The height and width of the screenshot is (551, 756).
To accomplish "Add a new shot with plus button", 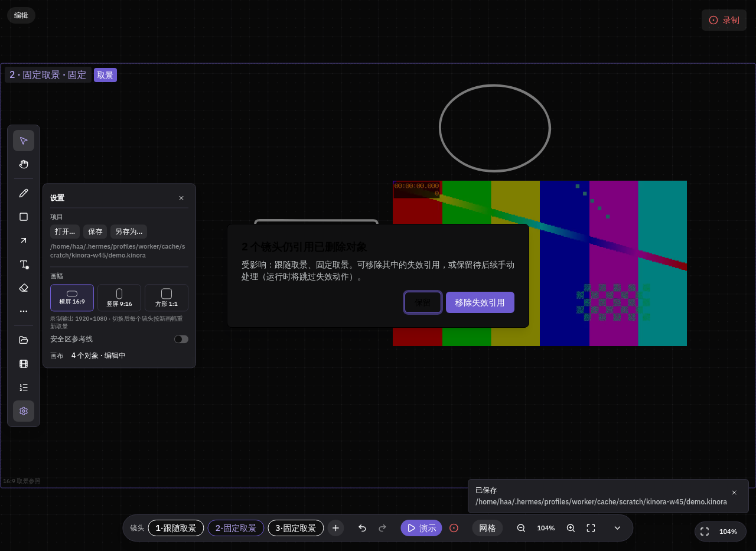I will (335, 528).
